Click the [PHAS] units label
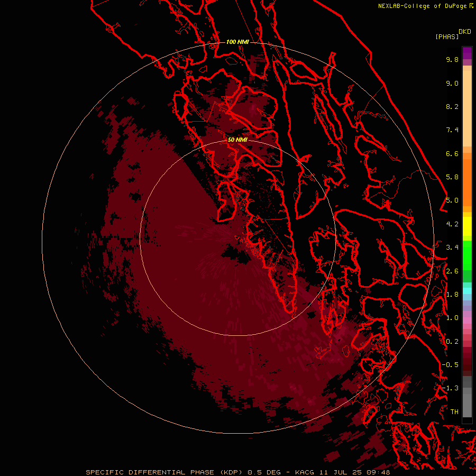Viewport: 476px width, 476px height. tap(447, 36)
